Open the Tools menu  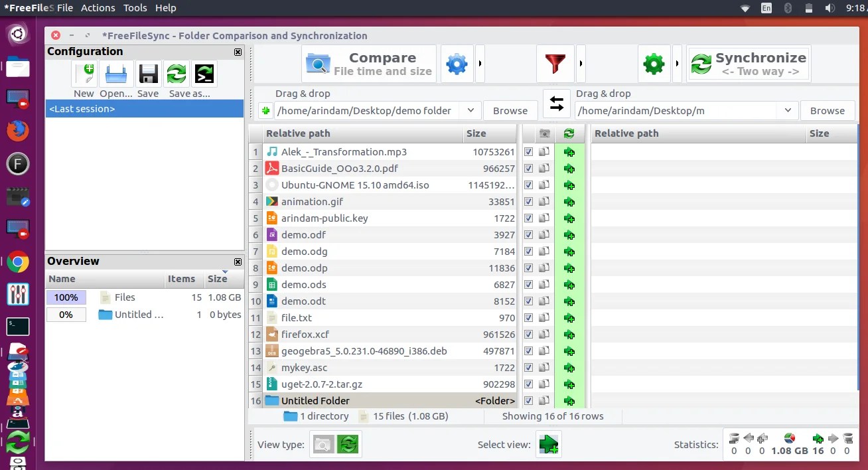[x=135, y=8]
